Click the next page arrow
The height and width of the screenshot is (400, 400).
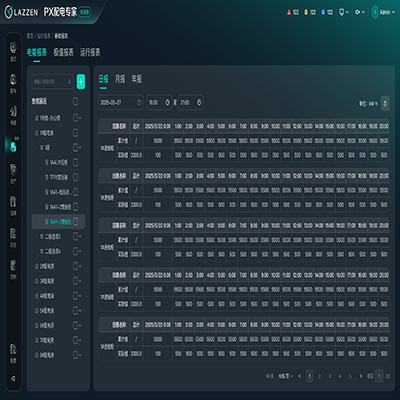360,376
